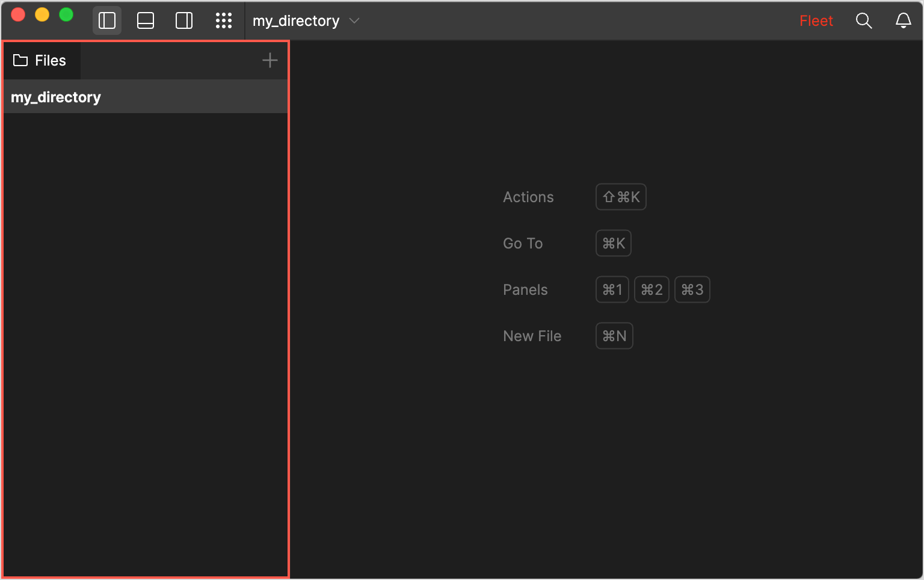Click the New File ⌘N shortcut key
Screen dimensions: 924x580
tap(614, 336)
